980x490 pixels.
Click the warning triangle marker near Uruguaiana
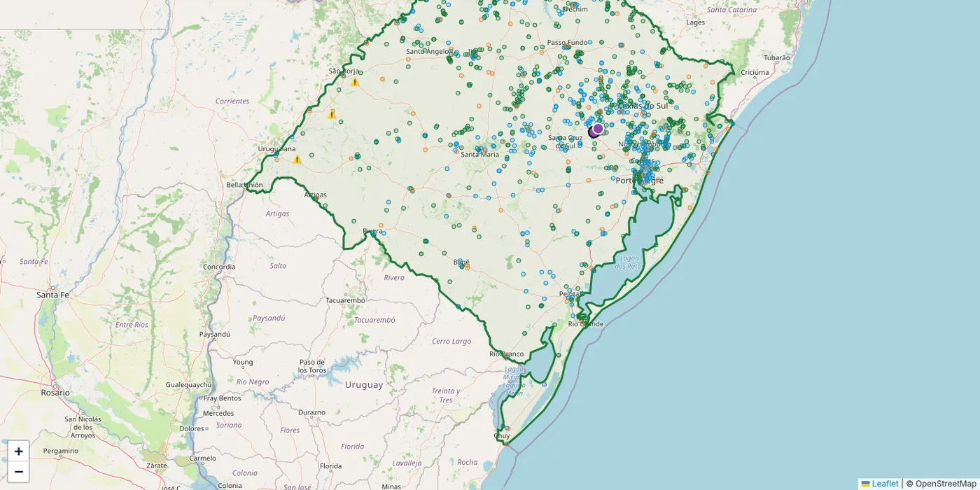coord(297,159)
